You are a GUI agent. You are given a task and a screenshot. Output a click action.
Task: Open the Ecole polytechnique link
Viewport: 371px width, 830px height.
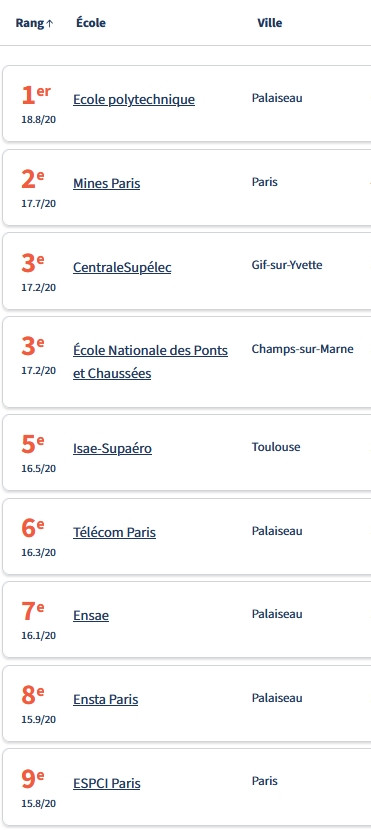coord(134,100)
